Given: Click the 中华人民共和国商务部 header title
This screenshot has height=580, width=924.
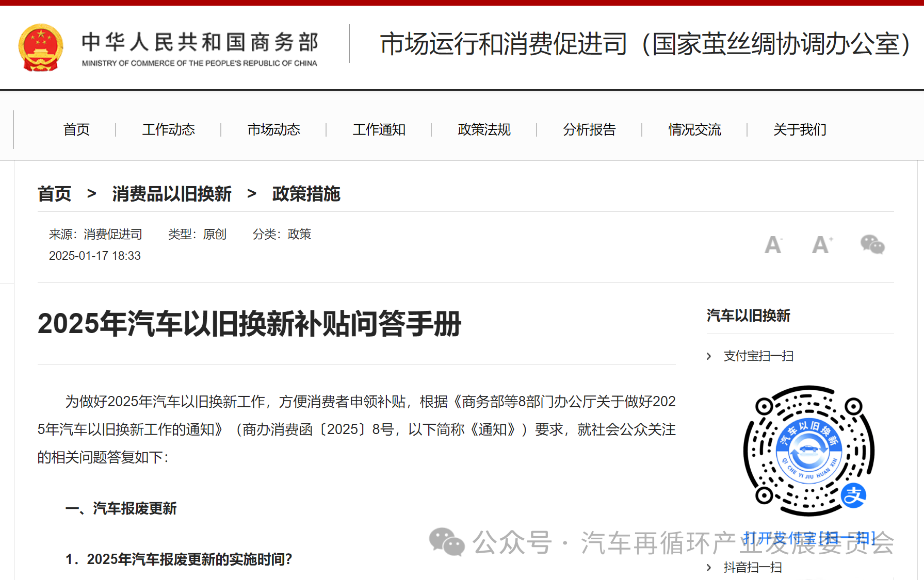Looking at the screenshot, I should pyautogui.click(x=200, y=43).
